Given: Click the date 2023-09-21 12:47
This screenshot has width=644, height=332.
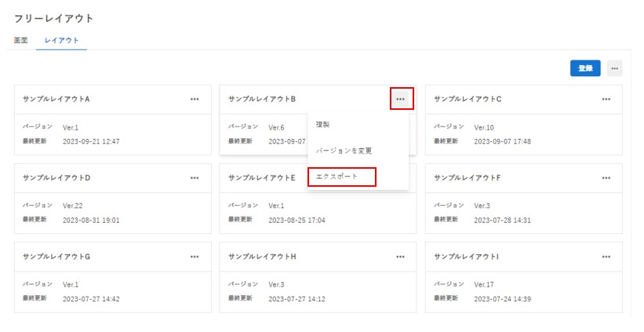Looking at the screenshot, I should pyautogui.click(x=91, y=141).
